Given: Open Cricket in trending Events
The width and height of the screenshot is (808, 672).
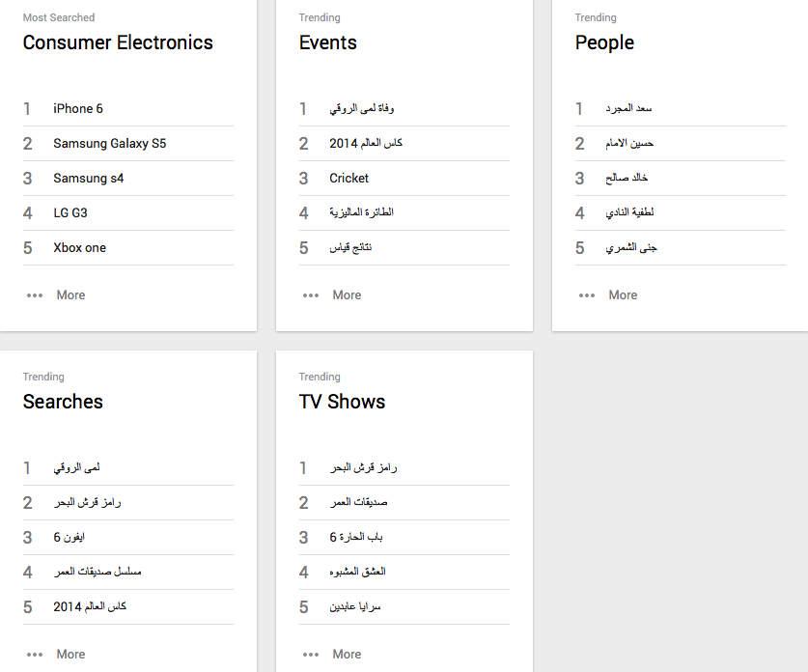Looking at the screenshot, I should point(348,179).
